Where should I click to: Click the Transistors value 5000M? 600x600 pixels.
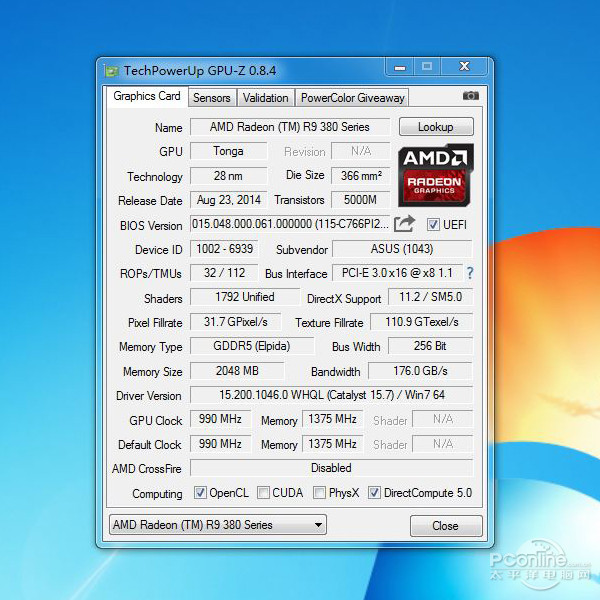pos(361,200)
